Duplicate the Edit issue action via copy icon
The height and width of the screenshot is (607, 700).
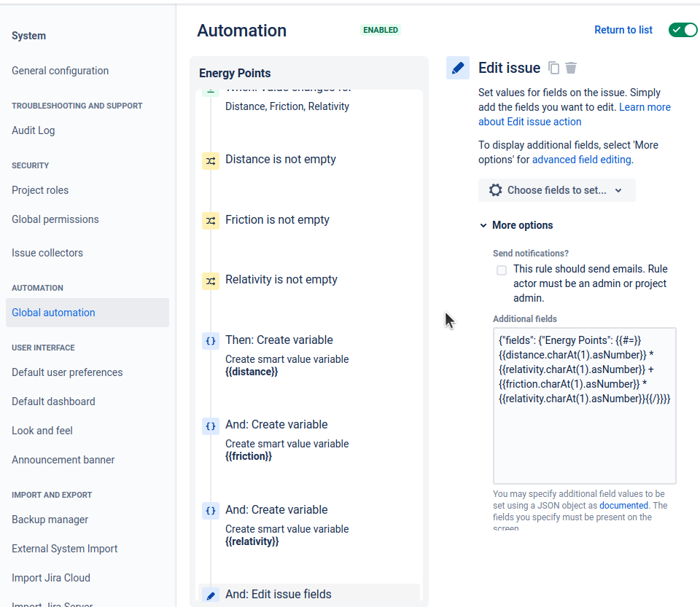553,68
